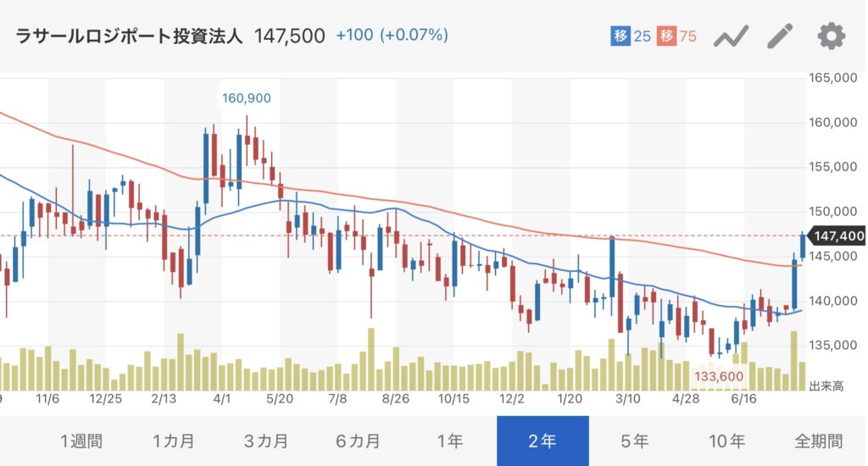Click the active 2年 period tab
Screen dimensions: 868x466
[x=542, y=441]
